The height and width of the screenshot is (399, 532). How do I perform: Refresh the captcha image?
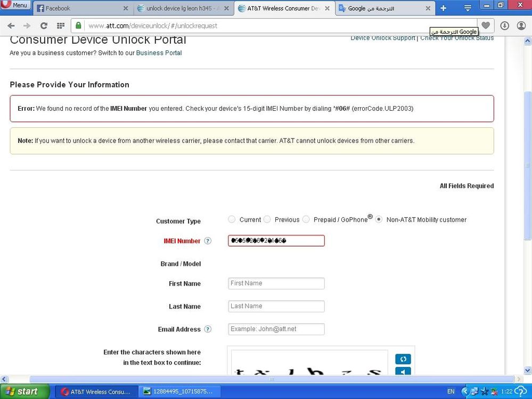[x=403, y=359]
